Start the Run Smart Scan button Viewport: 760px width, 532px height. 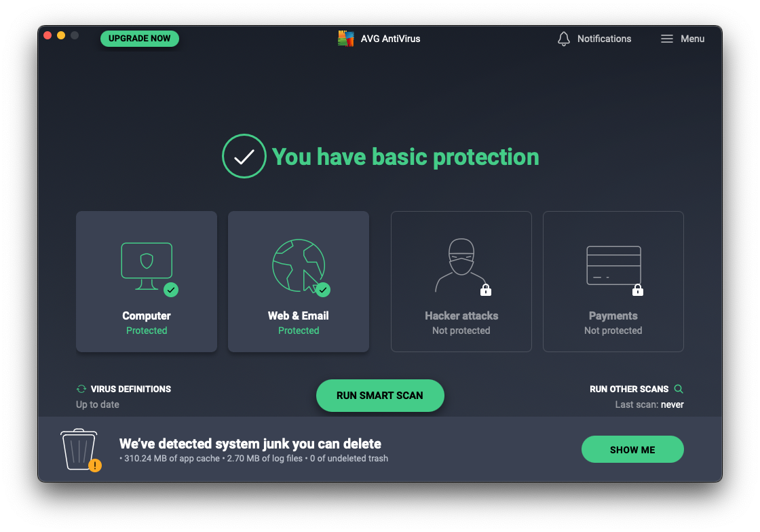(x=380, y=396)
